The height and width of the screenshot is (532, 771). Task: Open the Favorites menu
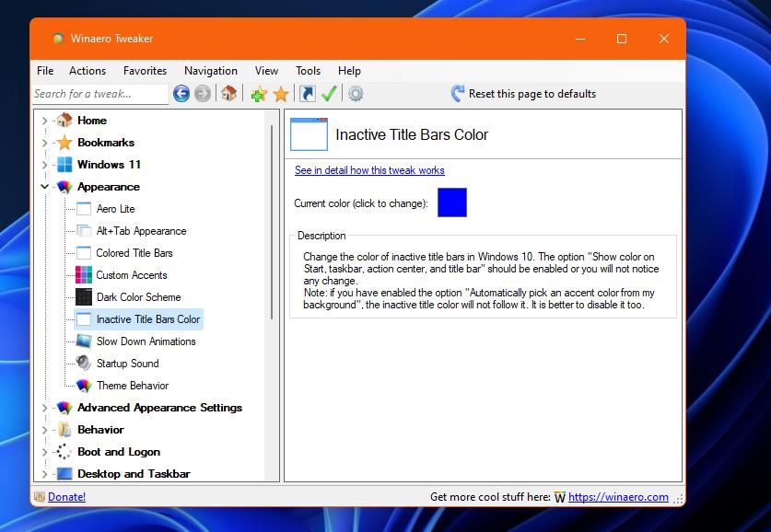145,71
